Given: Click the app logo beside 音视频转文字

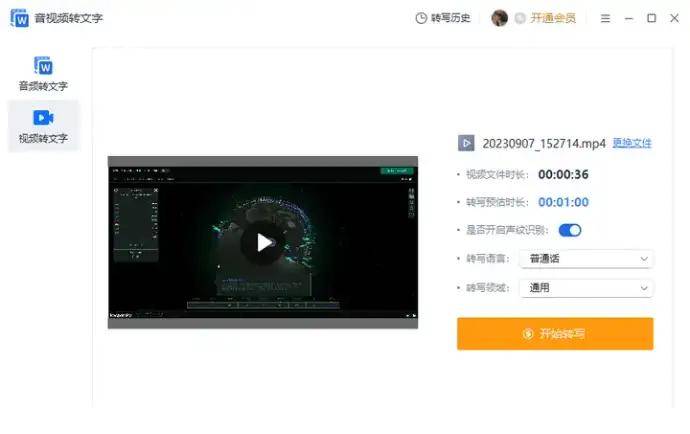Looking at the screenshot, I should [x=20, y=18].
